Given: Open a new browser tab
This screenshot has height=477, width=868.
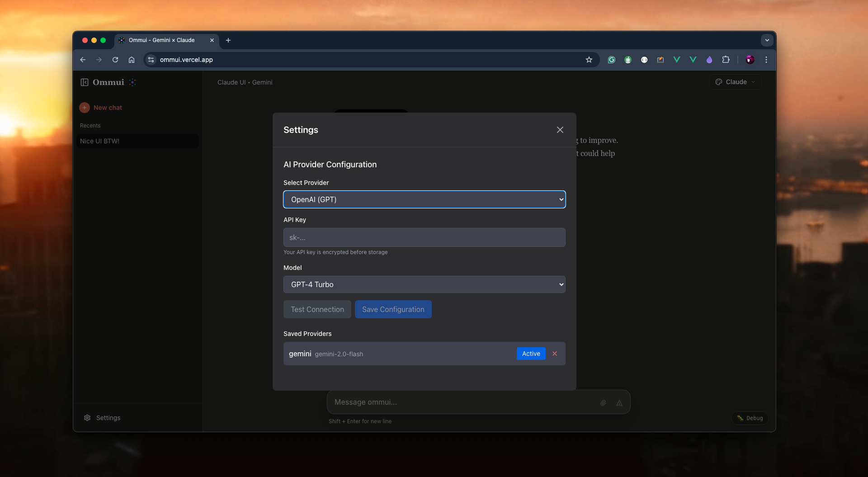Looking at the screenshot, I should pos(228,40).
